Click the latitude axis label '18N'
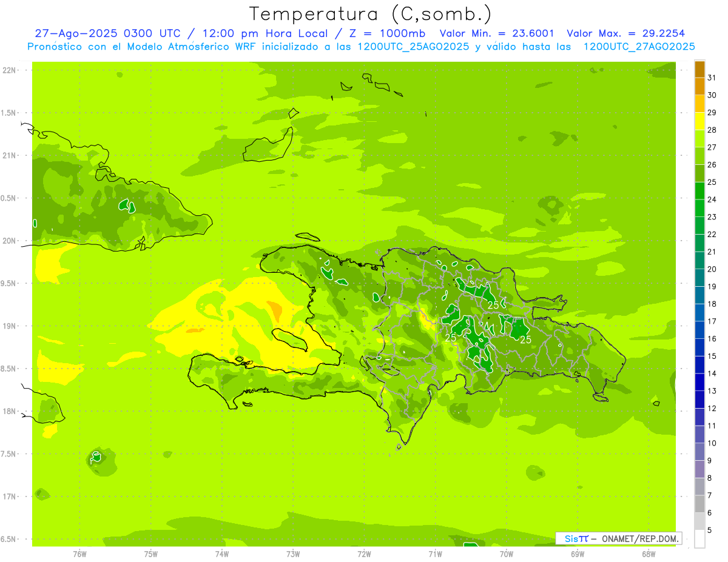The width and height of the screenshot is (728, 562). coord(10,412)
